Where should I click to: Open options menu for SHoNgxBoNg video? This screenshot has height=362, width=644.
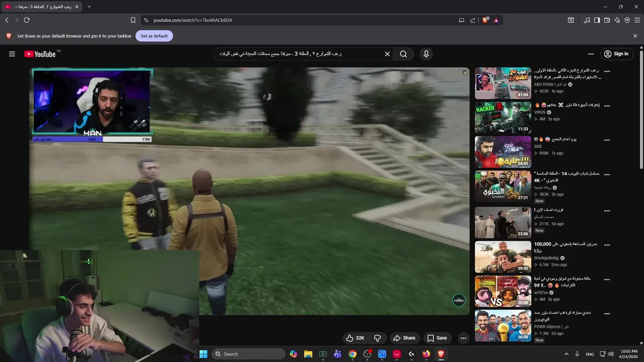click(607, 245)
